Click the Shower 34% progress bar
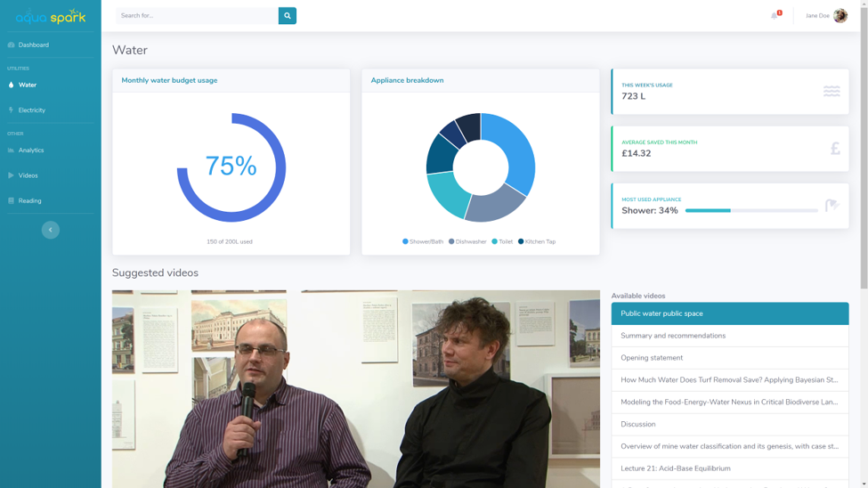This screenshot has width=868, height=488. (751, 210)
